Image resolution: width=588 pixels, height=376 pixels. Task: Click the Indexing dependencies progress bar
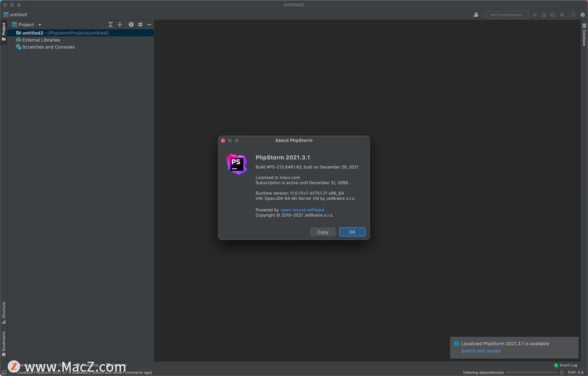[x=532, y=373]
